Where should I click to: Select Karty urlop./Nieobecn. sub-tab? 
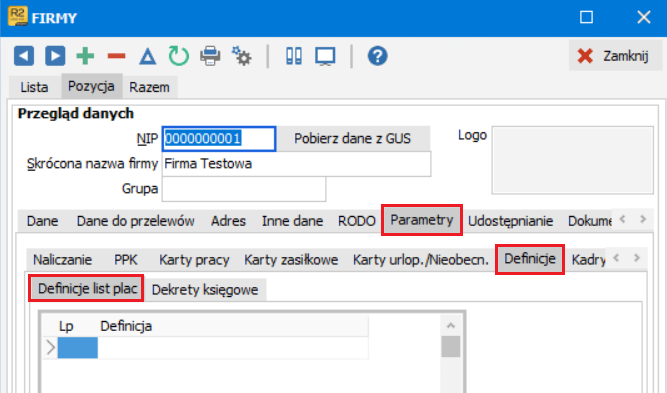[x=421, y=259]
